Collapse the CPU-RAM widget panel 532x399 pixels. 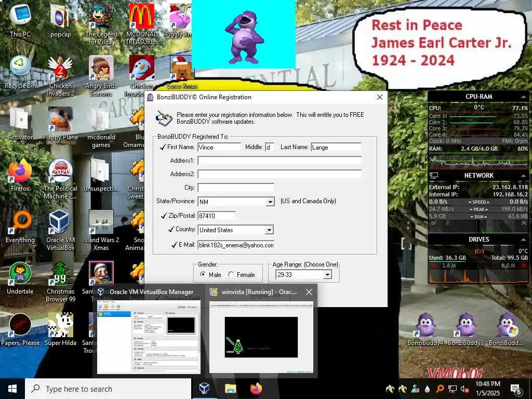[523, 97]
